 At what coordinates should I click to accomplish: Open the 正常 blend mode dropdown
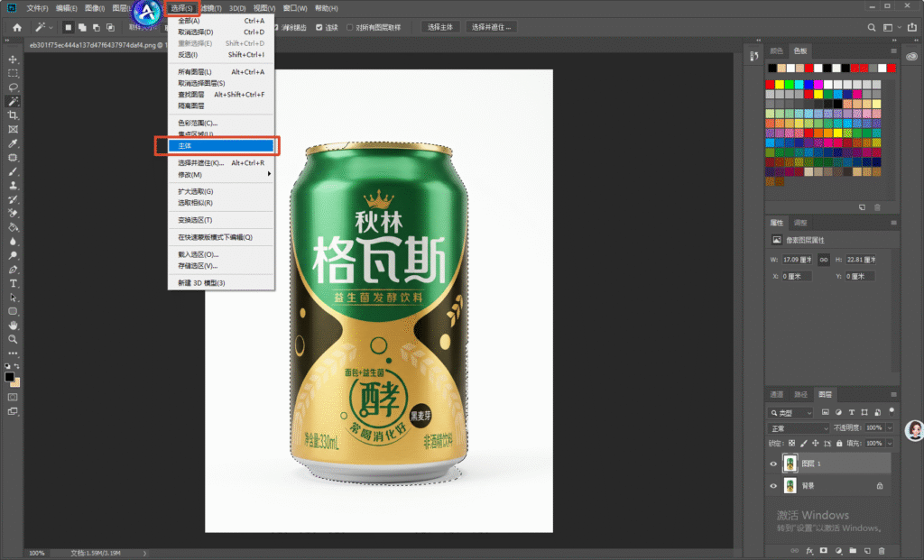click(798, 428)
